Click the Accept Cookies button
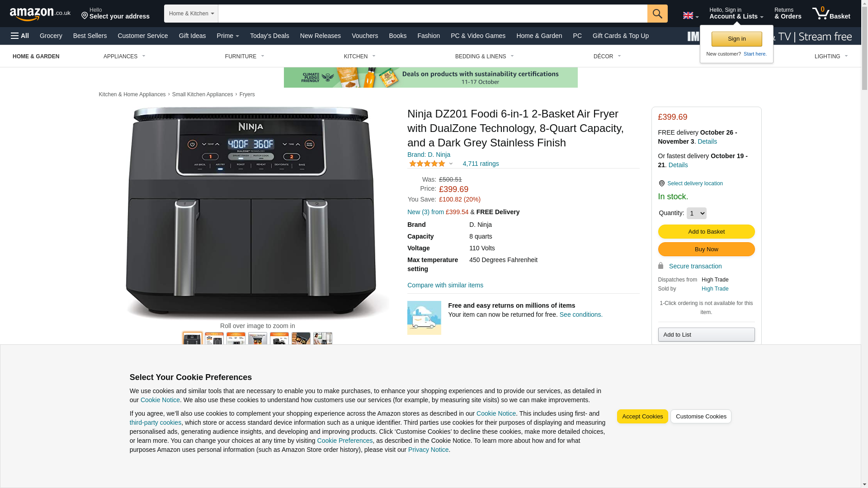Screen dimensions: 868x488 click(x=642, y=417)
